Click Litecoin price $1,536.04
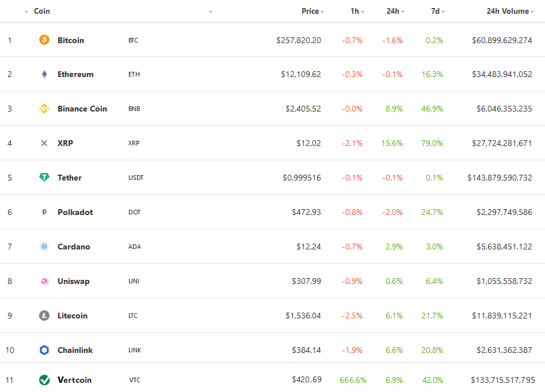The image size is (545, 392). [303, 316]
